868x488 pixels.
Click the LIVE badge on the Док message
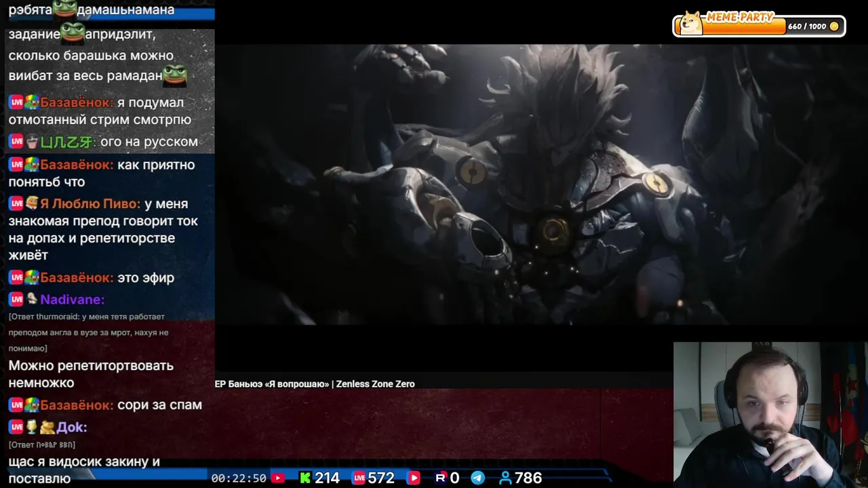[16, 427]
